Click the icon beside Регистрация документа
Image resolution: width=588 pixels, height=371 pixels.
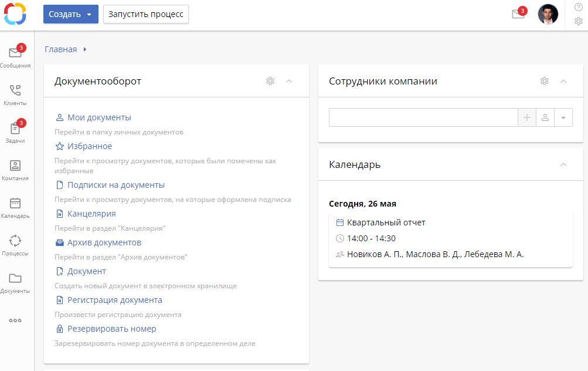(x=59, y=300)
